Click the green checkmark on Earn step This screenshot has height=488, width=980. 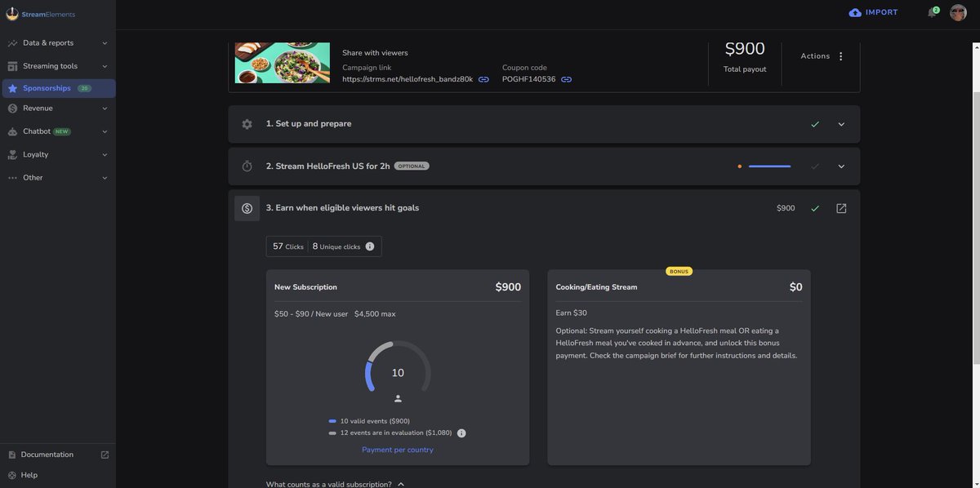point(815,208)
